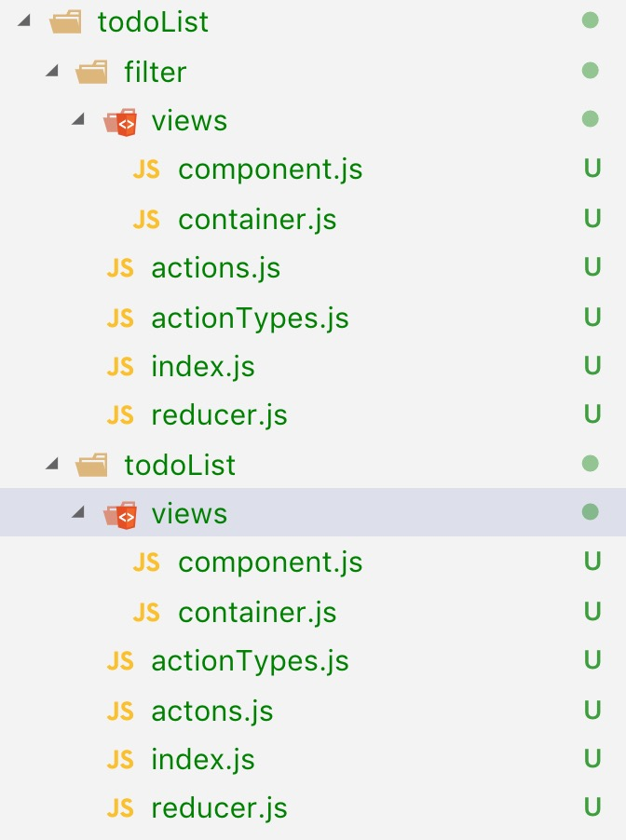The width and height of the screenshot is (626, 840).
Task: Click green status dot of the filter folder
Action: point(590,70)
